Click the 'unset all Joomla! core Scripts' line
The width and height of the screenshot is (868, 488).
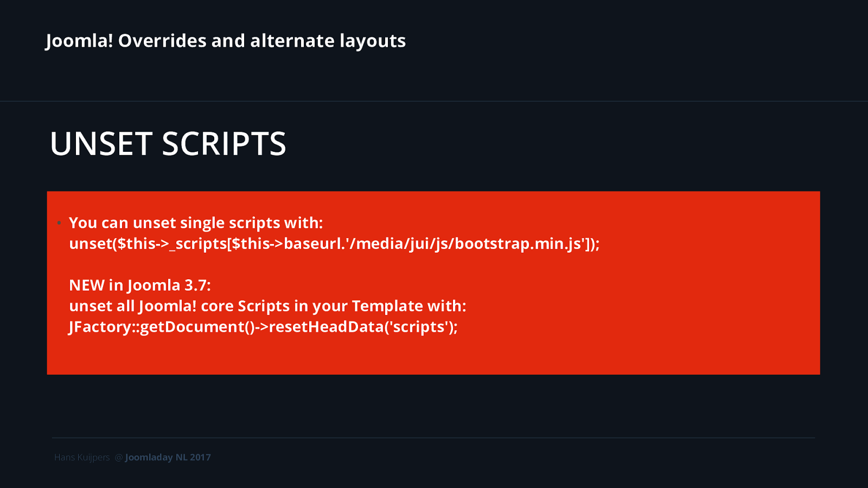(267, 306)
